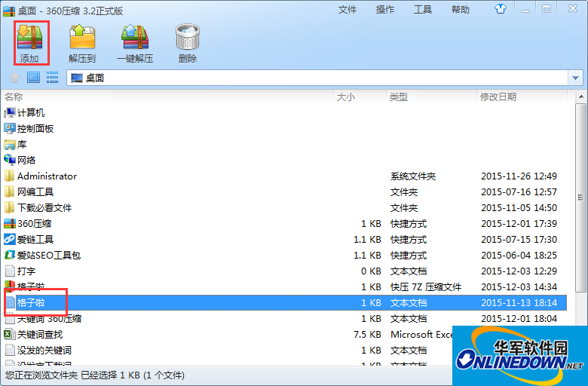This screenshot has width=588, height=386.
Task: Click the 一键解压 (One-click extract) icon
Action: (135, 42)
